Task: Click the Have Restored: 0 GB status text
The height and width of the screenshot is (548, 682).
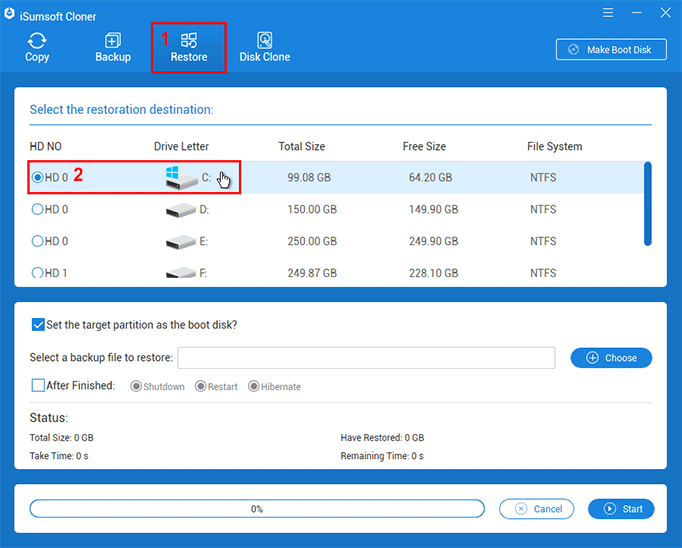Action: (382, 438)
